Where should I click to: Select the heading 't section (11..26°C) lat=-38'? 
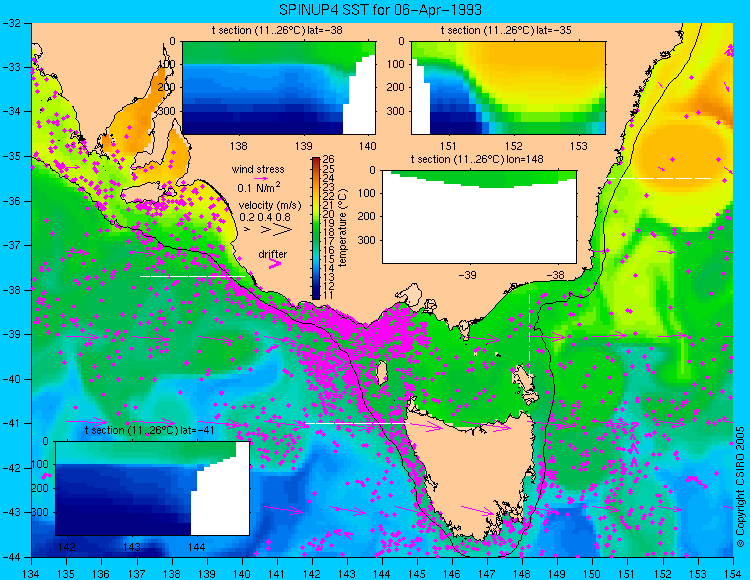pos(277,31)
